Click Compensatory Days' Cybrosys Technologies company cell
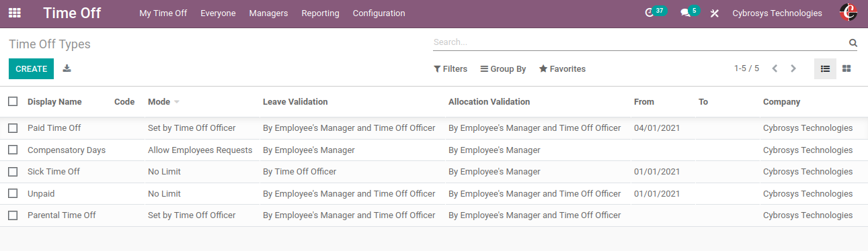 pos(807,150)
